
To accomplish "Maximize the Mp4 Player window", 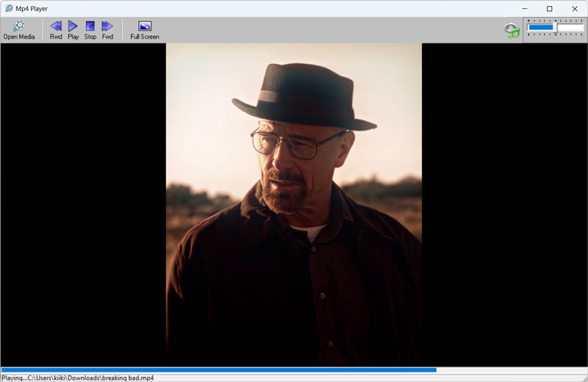I will coord(549,9).
